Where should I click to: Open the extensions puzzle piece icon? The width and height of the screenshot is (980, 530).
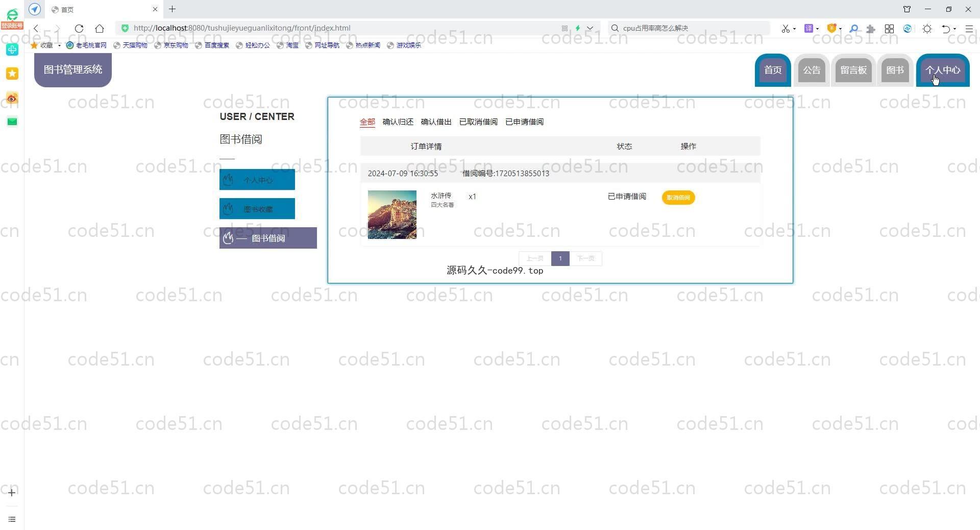[x=871, y=29]
